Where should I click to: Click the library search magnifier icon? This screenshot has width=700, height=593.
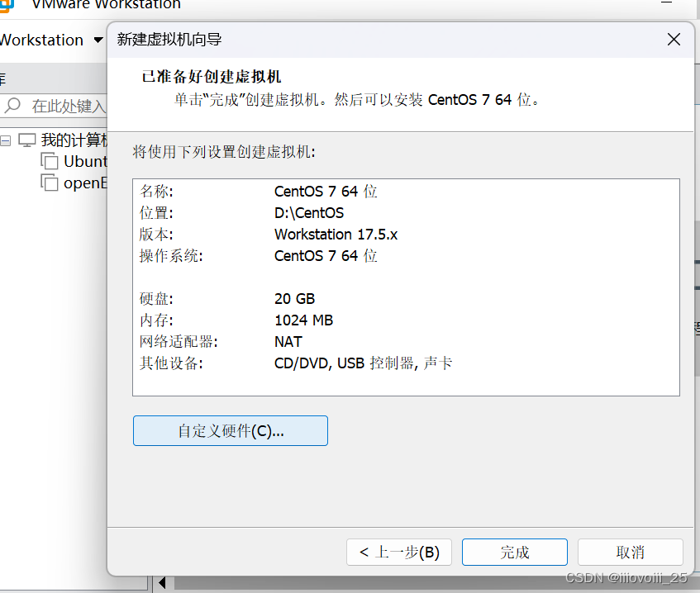point(12,106)
